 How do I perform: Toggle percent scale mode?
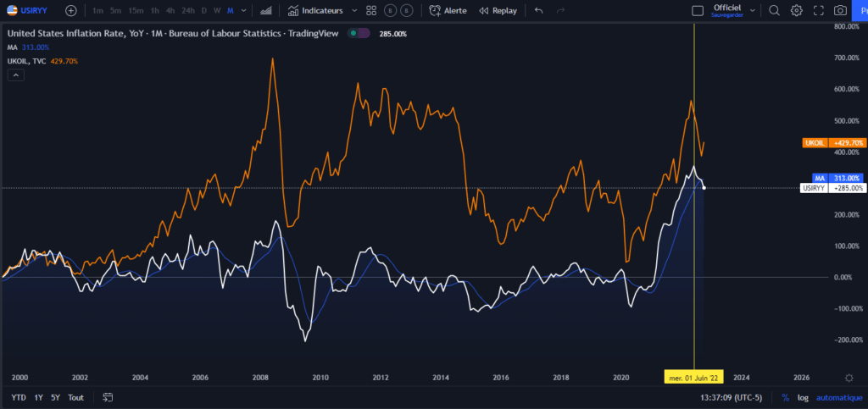[x=786, y=397]
